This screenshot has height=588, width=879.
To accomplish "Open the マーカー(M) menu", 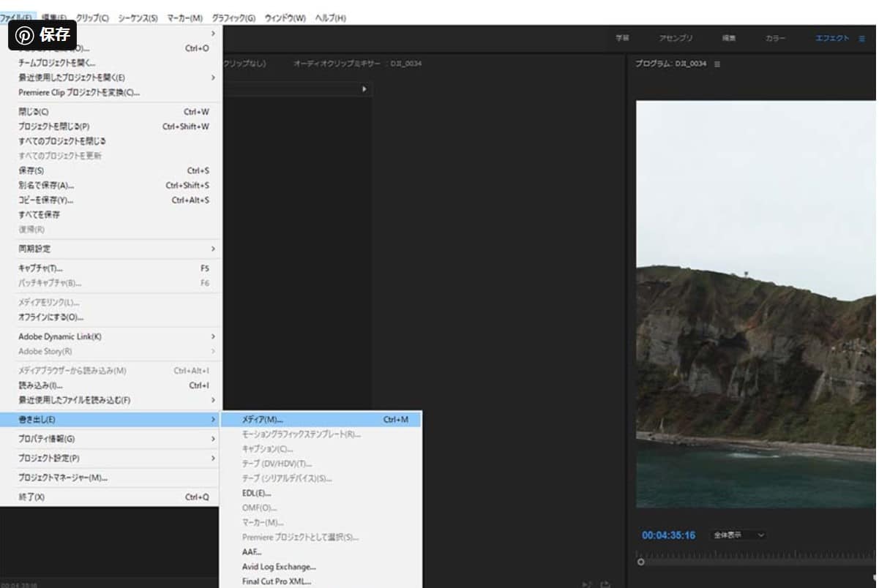I will click(184, 18).
